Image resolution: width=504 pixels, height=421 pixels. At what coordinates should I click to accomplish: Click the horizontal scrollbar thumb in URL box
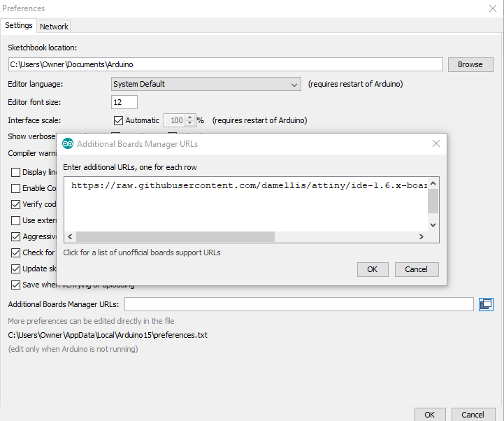point(175,236)
